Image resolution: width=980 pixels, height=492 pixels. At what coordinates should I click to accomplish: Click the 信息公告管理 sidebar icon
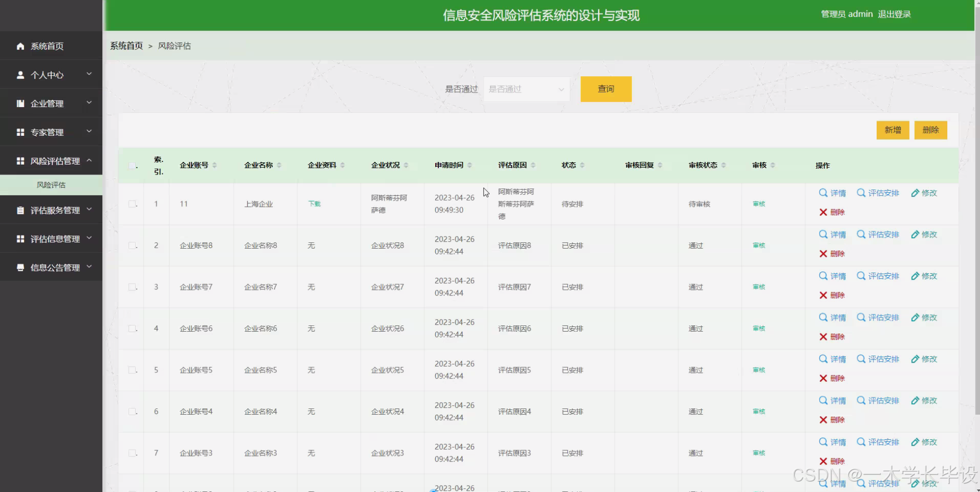(20, 267)
